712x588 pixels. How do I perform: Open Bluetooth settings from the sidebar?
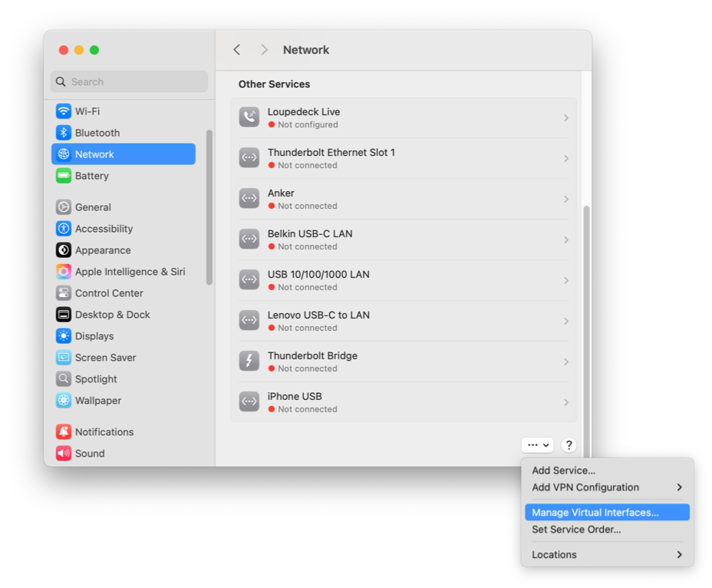tap(64, 132)
